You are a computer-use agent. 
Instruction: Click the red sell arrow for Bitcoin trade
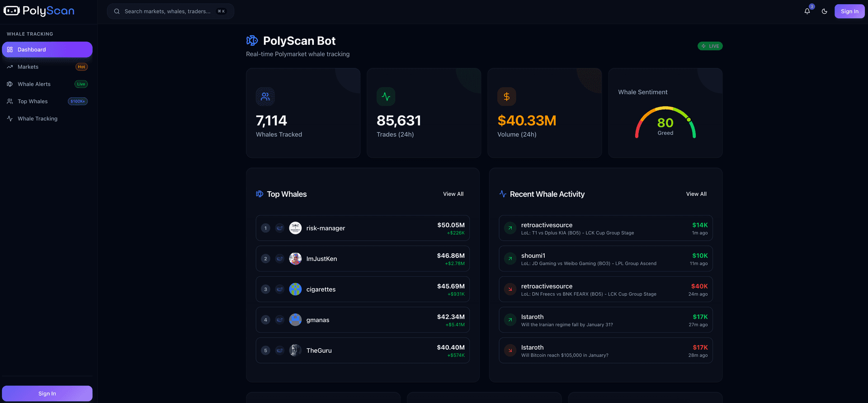click(510, 351)
